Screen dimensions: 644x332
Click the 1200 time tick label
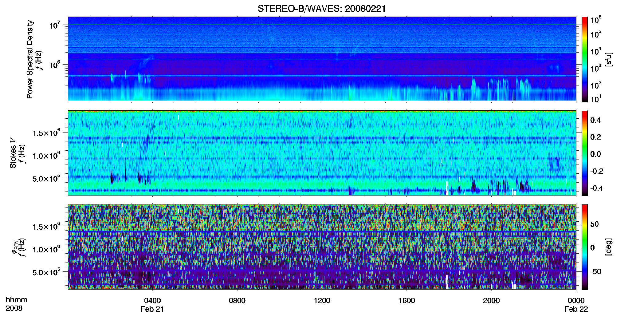click(322, 300)
